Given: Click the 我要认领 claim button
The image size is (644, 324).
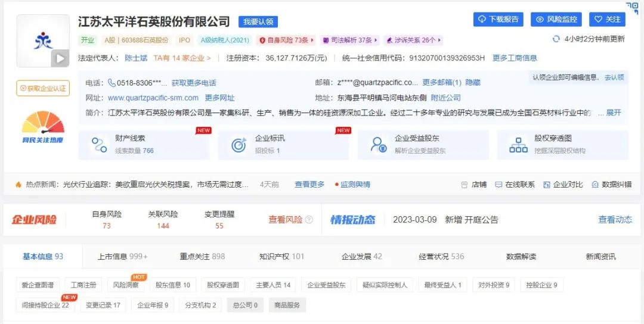Looking at the screenshot, I should coord(258,21).
